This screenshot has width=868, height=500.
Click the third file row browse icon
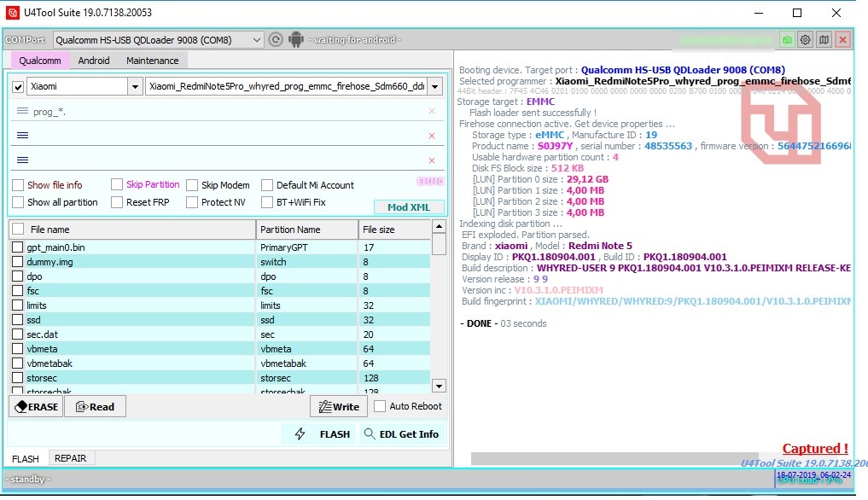[22, 160]
